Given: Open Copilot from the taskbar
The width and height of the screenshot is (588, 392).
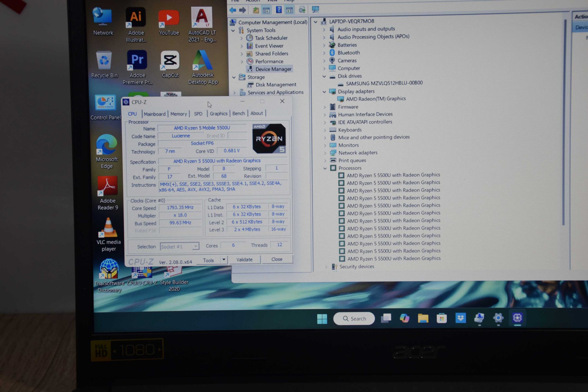Looking at the screenshot, I should tap(404, 318).
